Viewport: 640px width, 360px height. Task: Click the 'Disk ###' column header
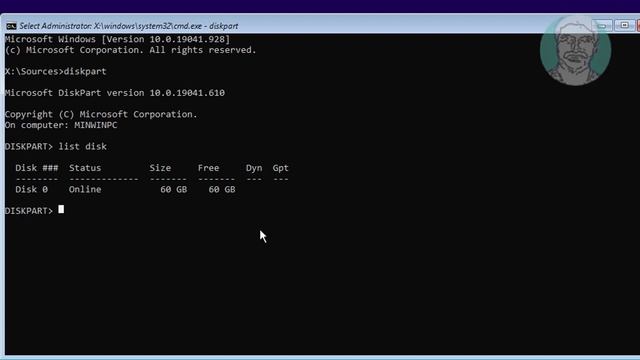coord(37,168)
